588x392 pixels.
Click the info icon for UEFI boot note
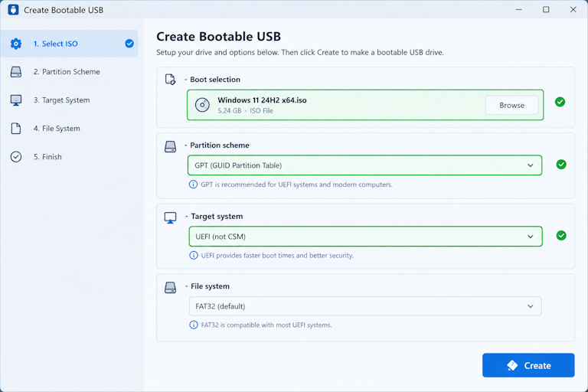point(194,256)
